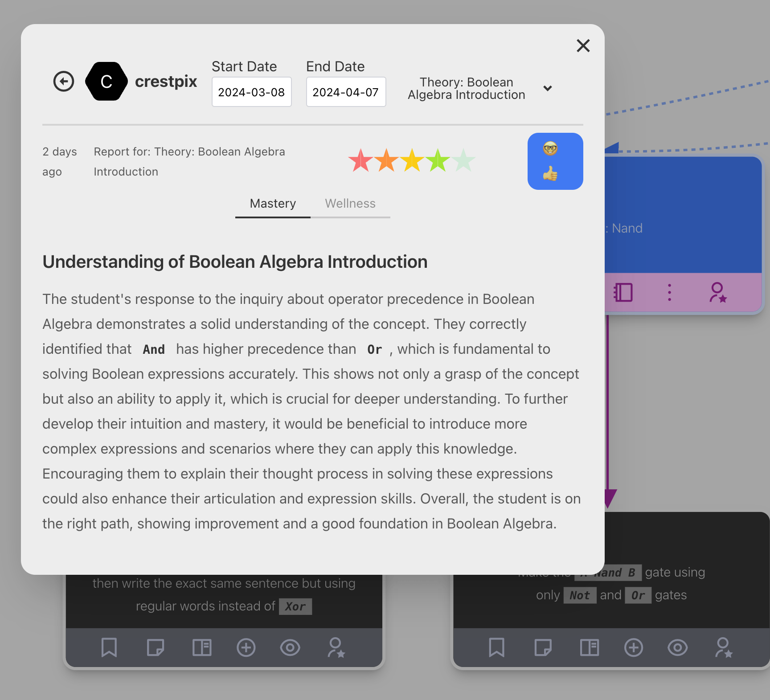Click the five-star rating display
Image resolution: width=770 pixels, height=700 pixels.
411,160
